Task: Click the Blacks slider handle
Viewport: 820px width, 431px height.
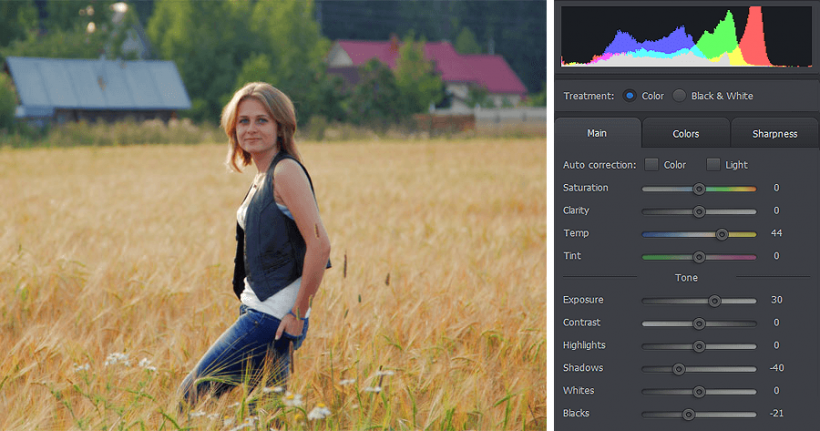Action: [689, 415]
